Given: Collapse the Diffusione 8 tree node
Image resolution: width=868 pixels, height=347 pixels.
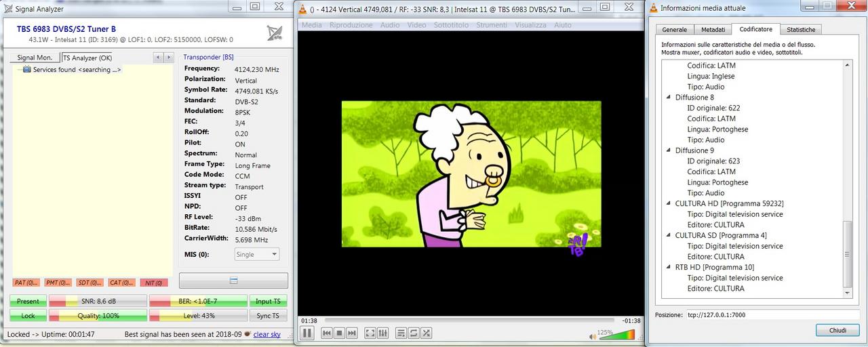Looking at the screenshot, I should (669, 98).
